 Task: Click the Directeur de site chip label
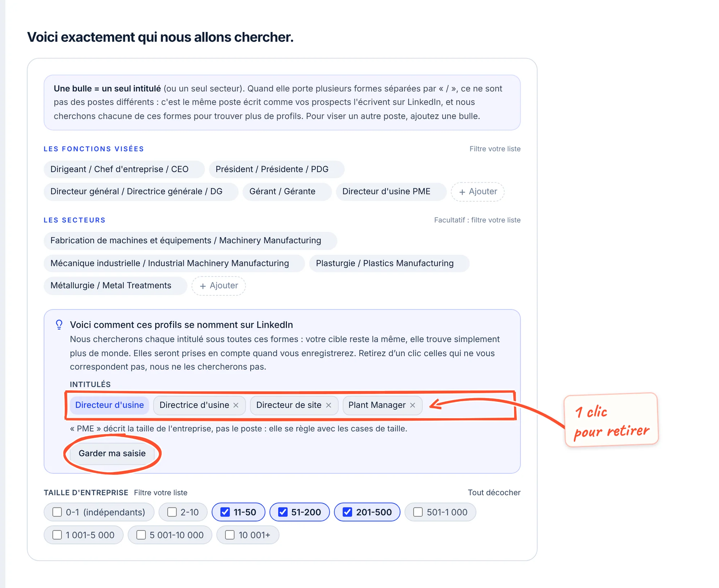click(289, 405)
